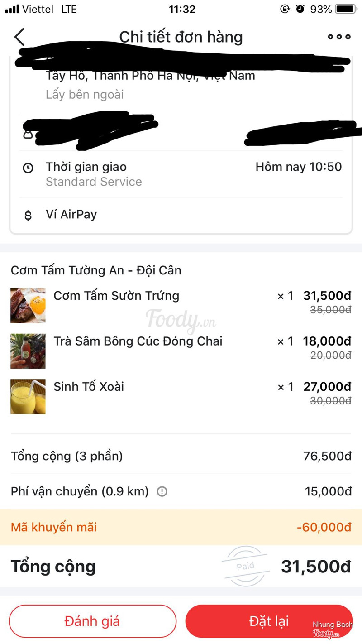
Task: Open Cơm Tấm Sườn Trứng thumbnail
Action: (28, 306)
